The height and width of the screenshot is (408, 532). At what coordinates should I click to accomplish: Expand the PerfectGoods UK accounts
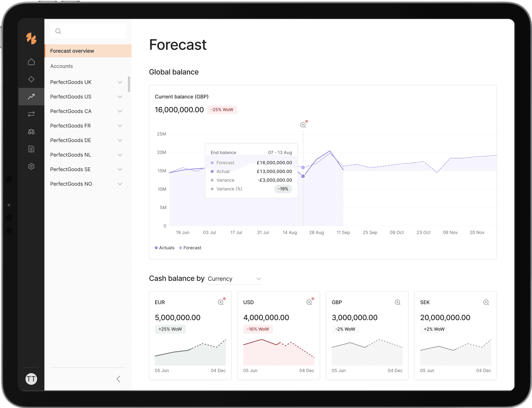pyautogui.click(x=120, y=82)
